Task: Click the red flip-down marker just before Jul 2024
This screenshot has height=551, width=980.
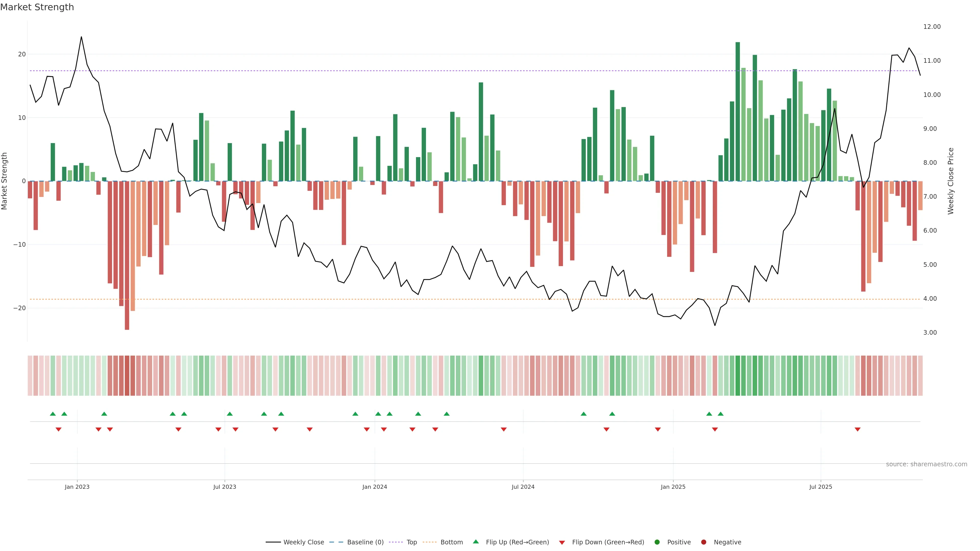Action: (504, 429)
